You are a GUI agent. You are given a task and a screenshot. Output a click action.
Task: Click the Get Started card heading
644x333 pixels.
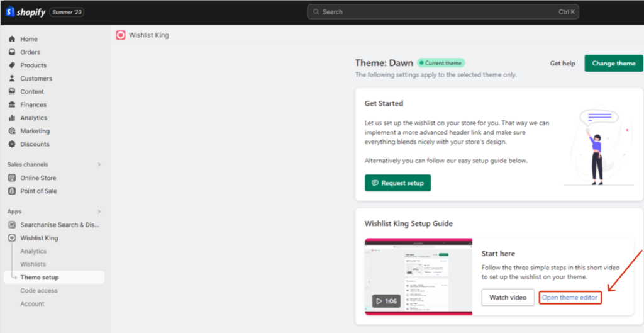point(384,104)
